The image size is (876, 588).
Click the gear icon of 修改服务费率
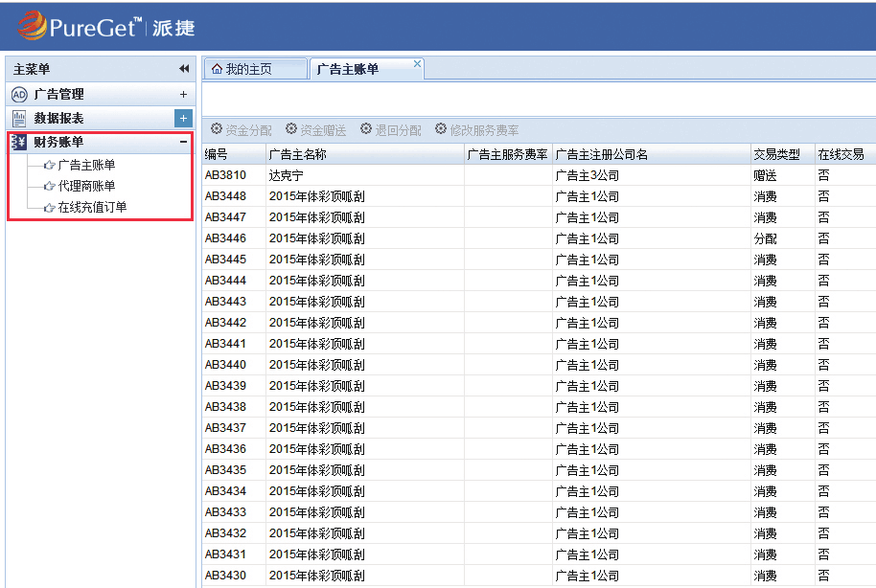click(x=441, y=129)
